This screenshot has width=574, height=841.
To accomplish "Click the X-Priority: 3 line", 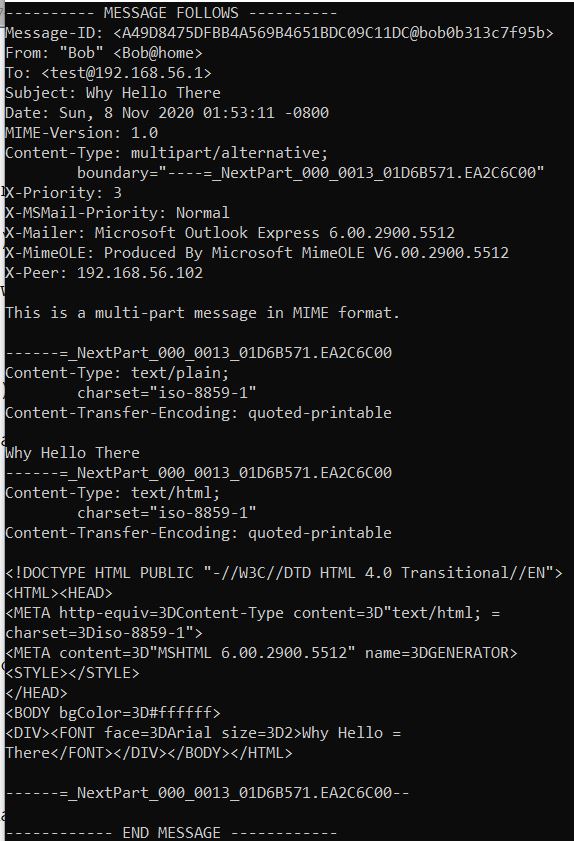I will pos(63,193).
